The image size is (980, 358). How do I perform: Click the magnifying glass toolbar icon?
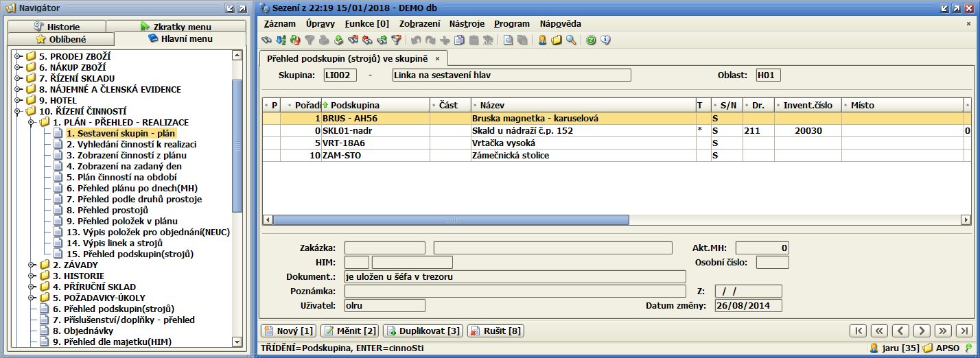(x=570, y=40)
